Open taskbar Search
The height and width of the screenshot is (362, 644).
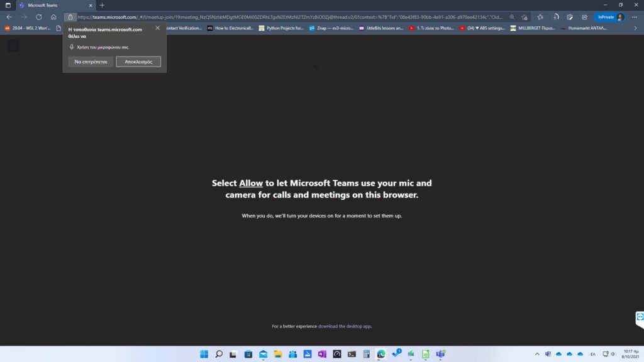point(219,354)
